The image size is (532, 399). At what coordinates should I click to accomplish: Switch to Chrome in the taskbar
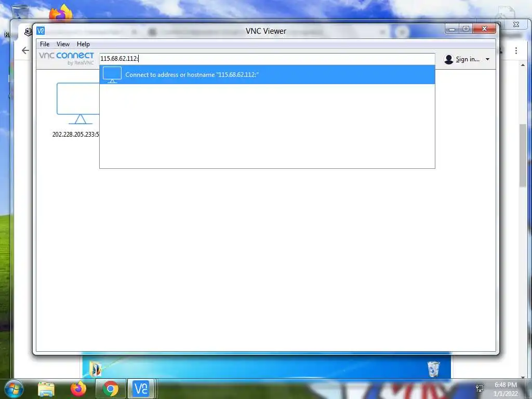[x=111, y=389]
